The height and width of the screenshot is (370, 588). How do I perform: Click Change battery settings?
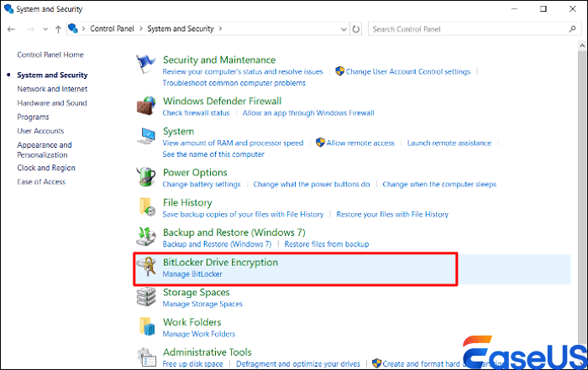click(x=202, y=185)
